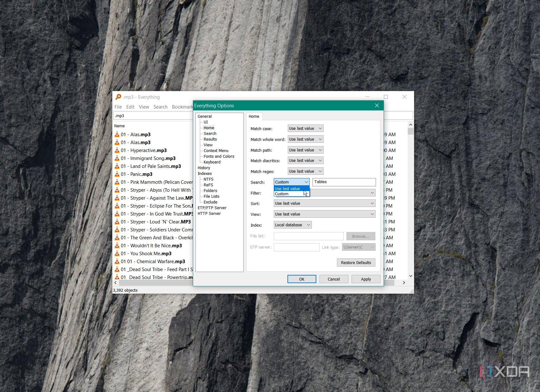Click the '3,392 objects' status bar text

[125, 290]
